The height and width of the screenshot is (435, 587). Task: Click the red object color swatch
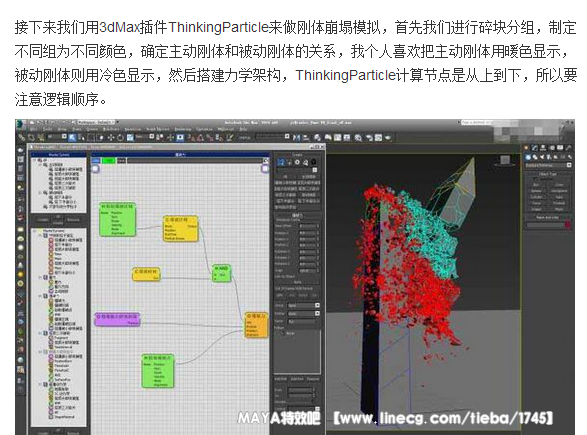pyautogui.click(x=568, y=225)
